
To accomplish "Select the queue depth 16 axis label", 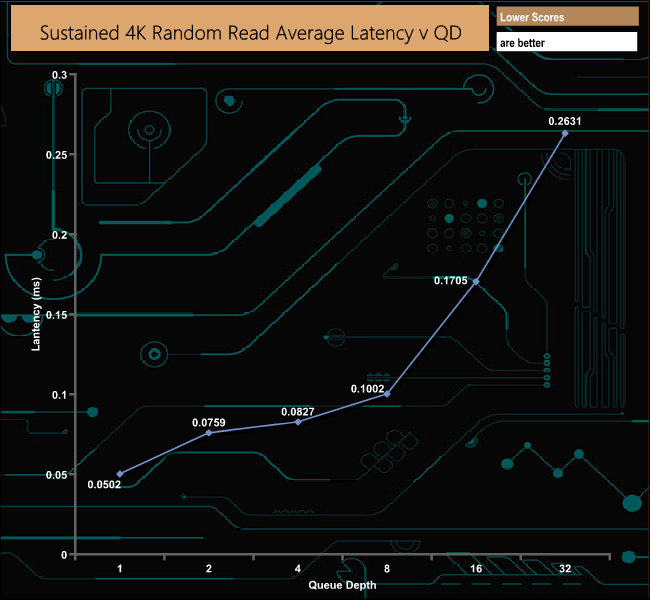I will click(476, 568).
